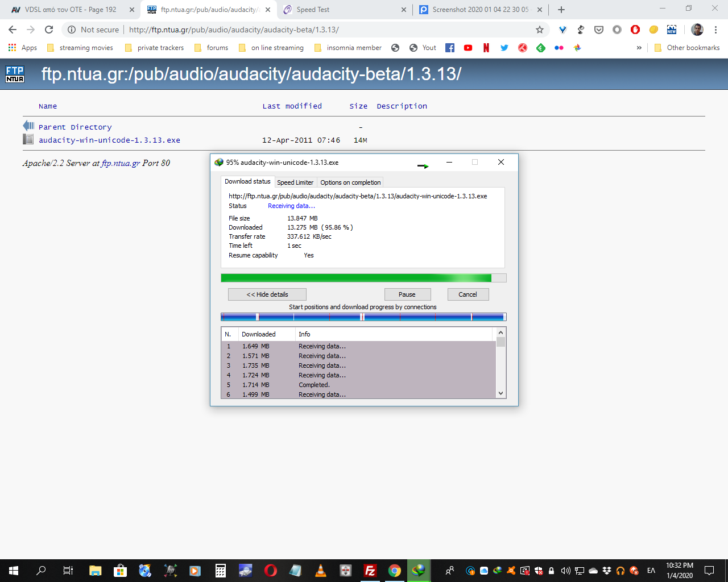The width and height of the screenshot is (728, 582).
Task: Open File Explorer from taskbar
Action: pyautogui.click(x=95, y=571)
